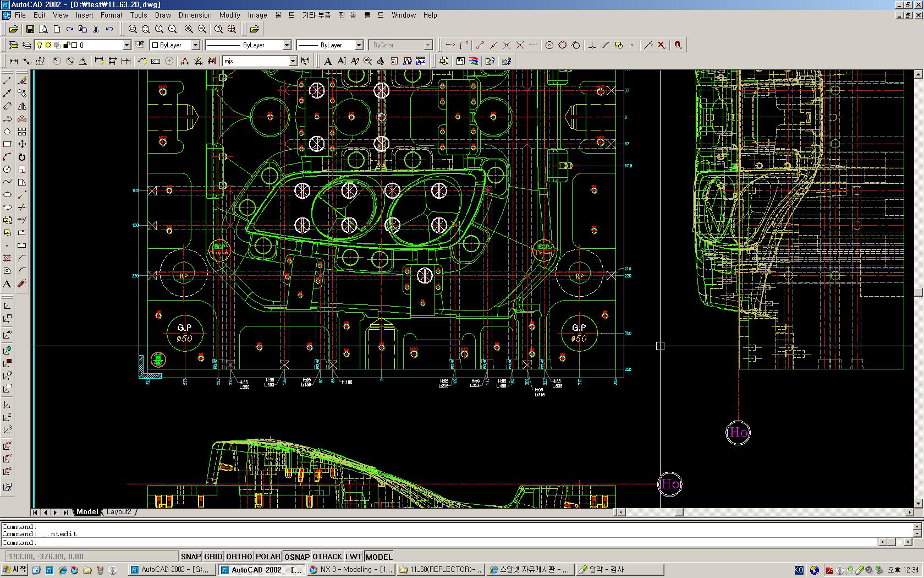This screenshot has height=578, width=924.
Task: Toggle OTRACK in status bar
Action: tap(328, 557)
